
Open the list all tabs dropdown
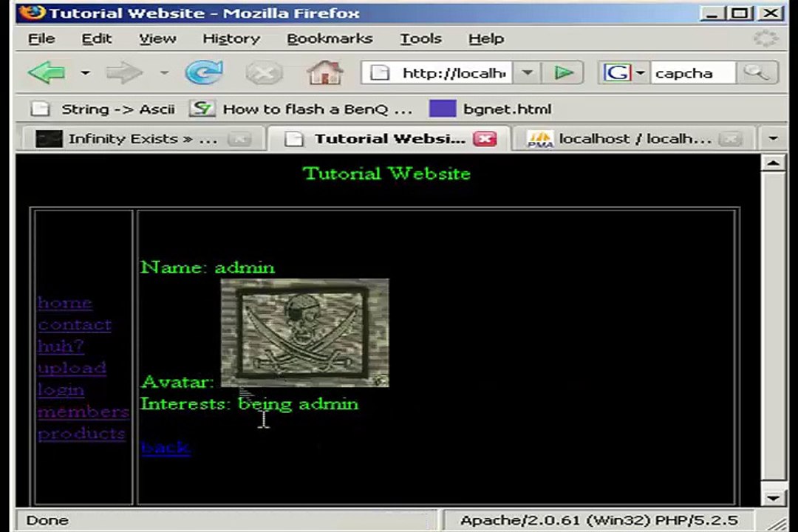tap(773, 138)
